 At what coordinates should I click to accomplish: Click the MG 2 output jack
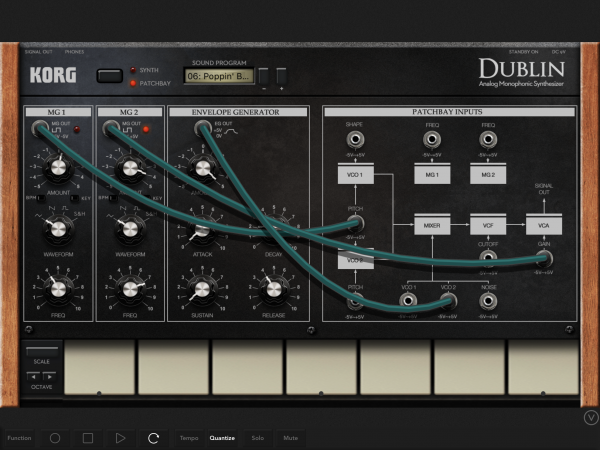111,128
